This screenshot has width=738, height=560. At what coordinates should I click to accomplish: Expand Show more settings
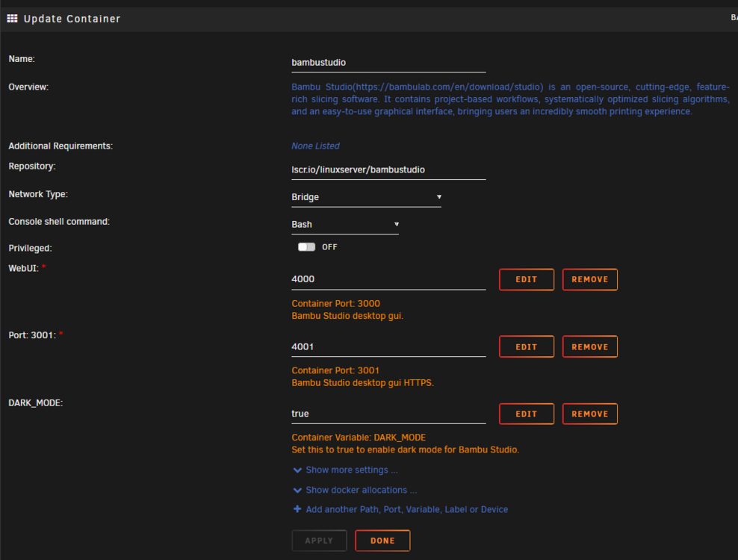pyautogui.click(x=352, y=470)
